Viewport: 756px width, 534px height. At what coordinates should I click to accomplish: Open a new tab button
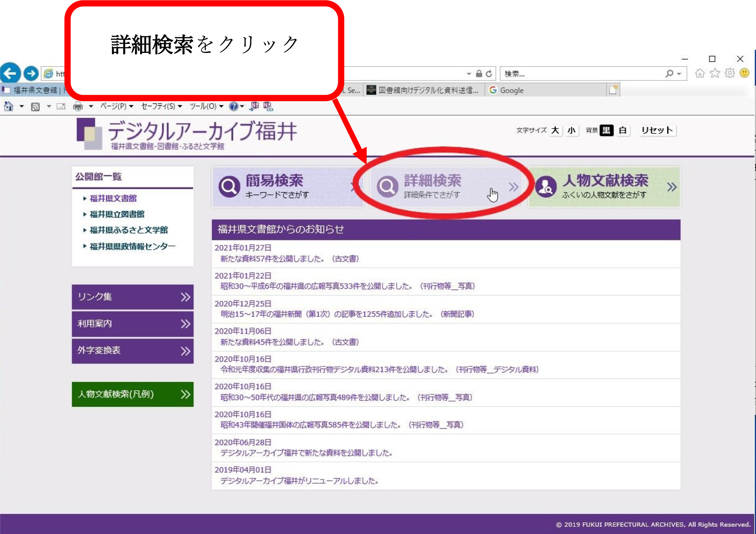(x=613, y=90)
